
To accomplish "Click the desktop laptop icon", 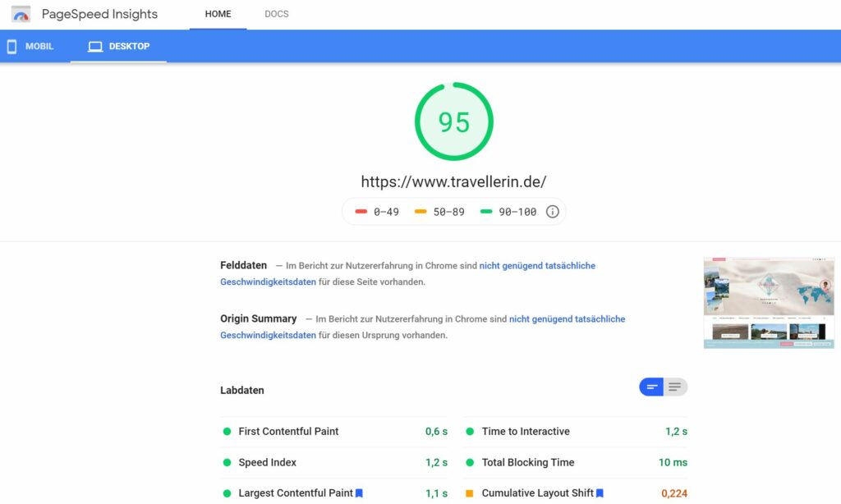I will click(95, 47).
